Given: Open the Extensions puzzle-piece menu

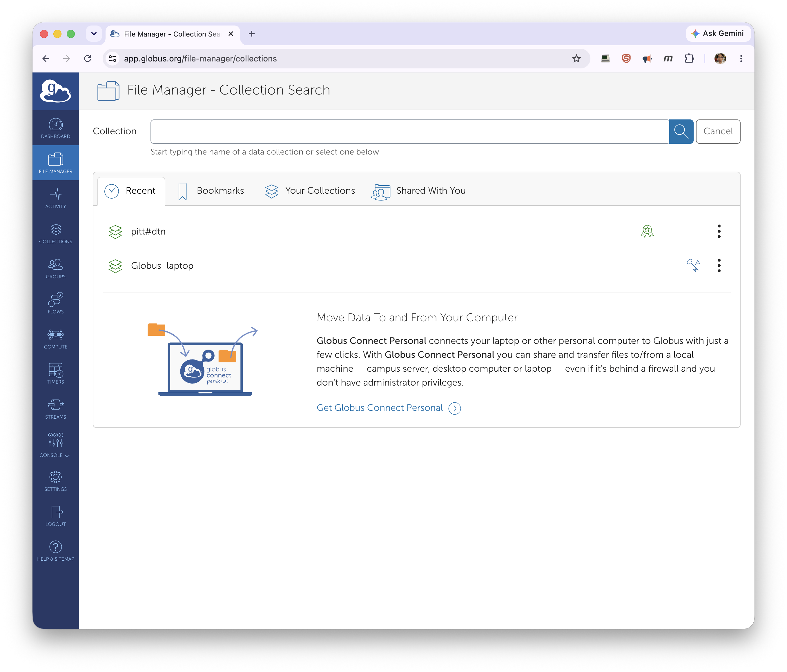Looking at the screenshot, I should (689, 59).
